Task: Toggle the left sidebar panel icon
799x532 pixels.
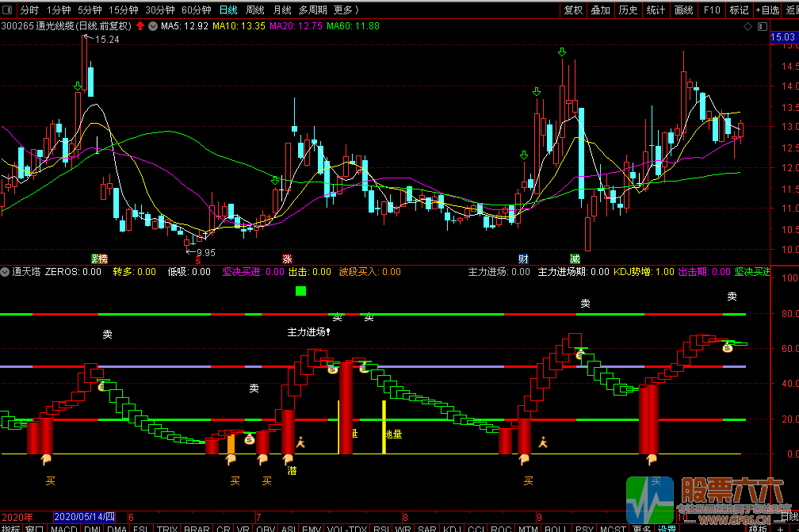Action: [7, 10]
